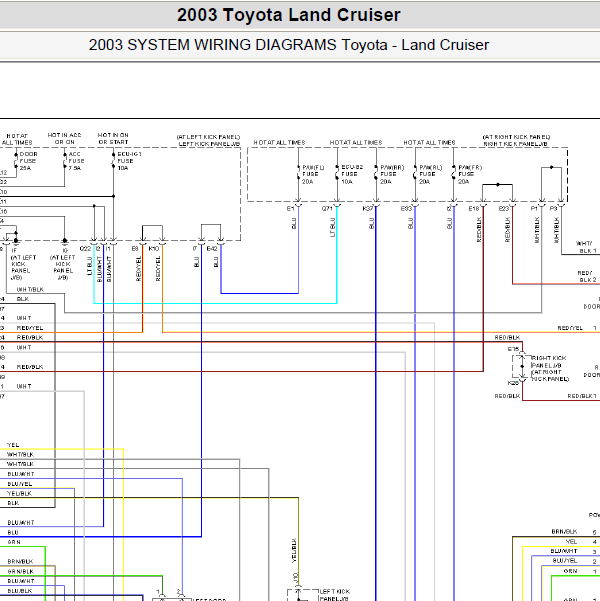Click vertical YEL/BLK label near bottom center
600x601 pixels.
294,551
